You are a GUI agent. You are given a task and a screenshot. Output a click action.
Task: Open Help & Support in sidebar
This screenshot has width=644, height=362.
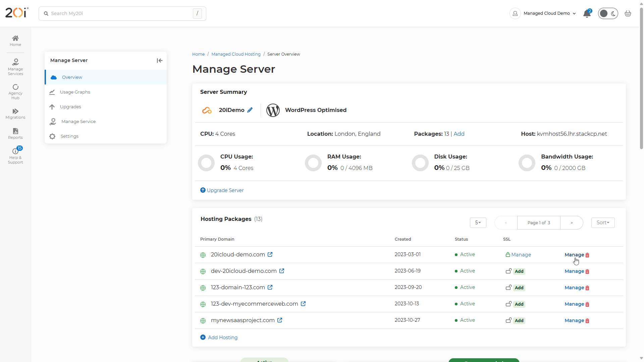(15, 156)
